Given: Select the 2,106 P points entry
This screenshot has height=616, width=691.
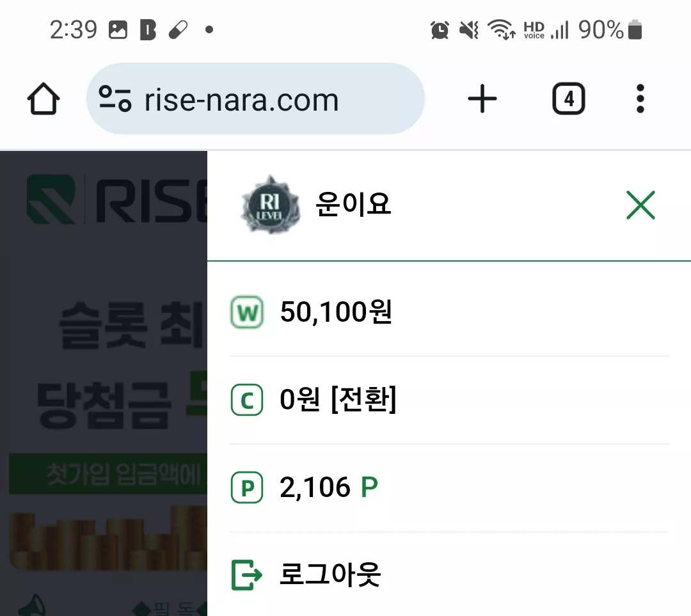Looking at the screenshot, I should pos(329,487).
